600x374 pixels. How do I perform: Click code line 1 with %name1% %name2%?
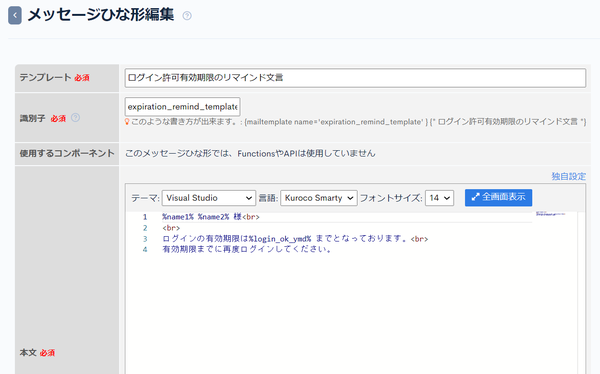click(211, 217)
